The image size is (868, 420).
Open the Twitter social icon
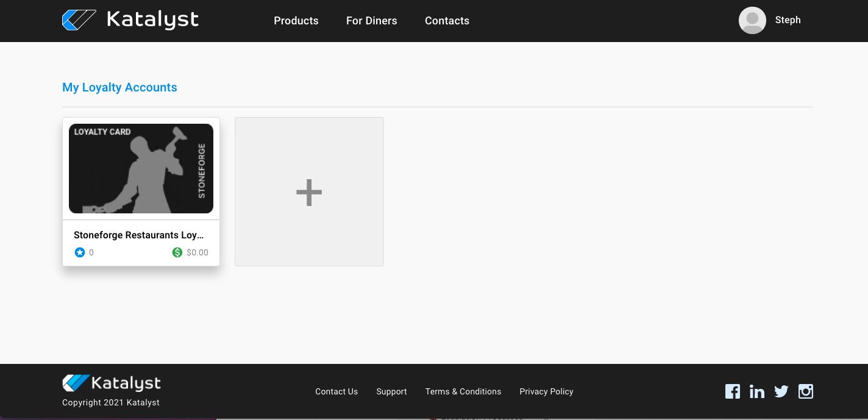tap(781, 391)
